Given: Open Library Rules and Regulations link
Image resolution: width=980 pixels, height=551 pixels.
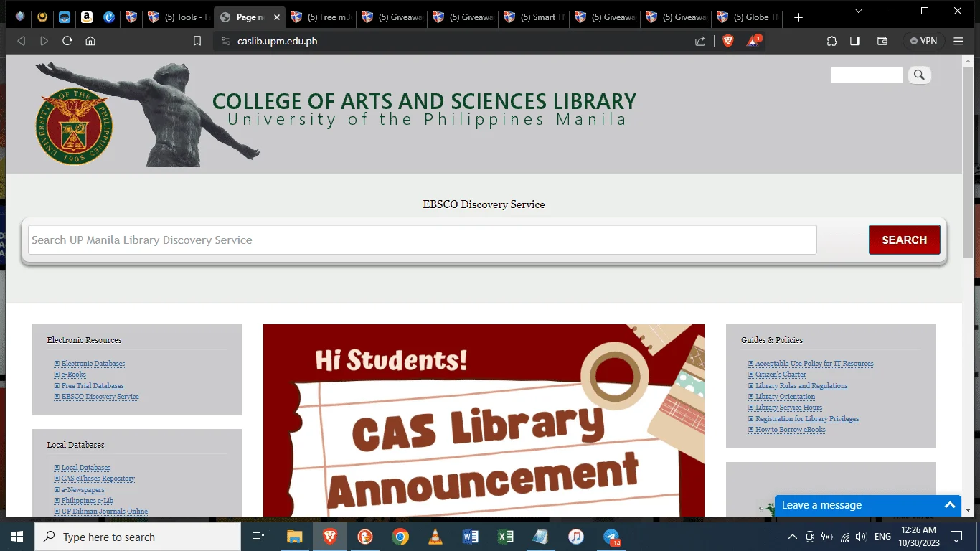Looking at the screenshot, I should 801,386.
